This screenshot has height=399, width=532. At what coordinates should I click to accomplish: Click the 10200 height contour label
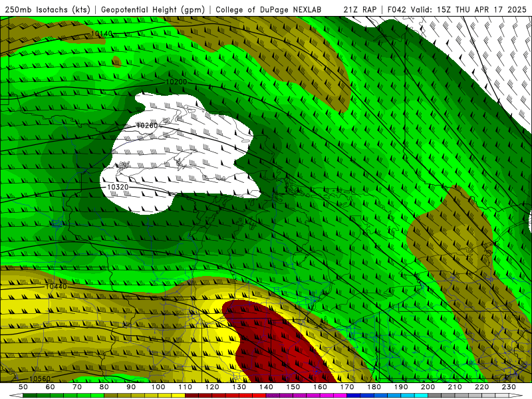176,82
